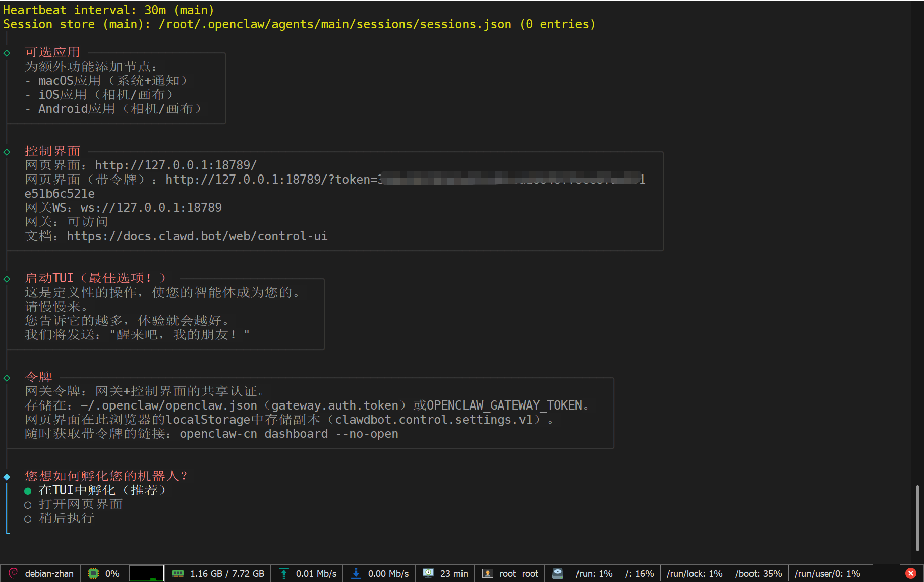Viewport: 924px width, 582px height.
Task: Click the RAM memory usage icon
Action: click(178, 573)
